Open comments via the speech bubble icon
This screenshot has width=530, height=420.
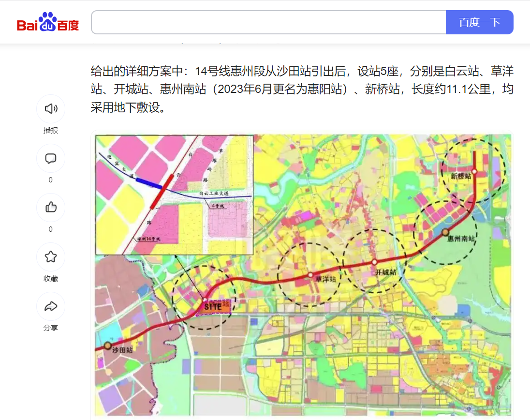[x=51, y=158]
